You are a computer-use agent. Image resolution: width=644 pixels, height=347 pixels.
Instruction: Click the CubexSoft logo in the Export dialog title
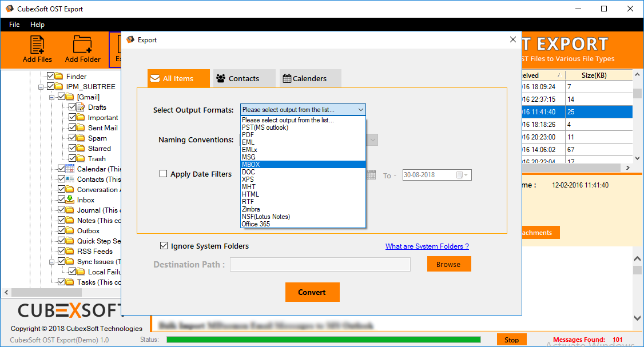[x=130, y=39]
